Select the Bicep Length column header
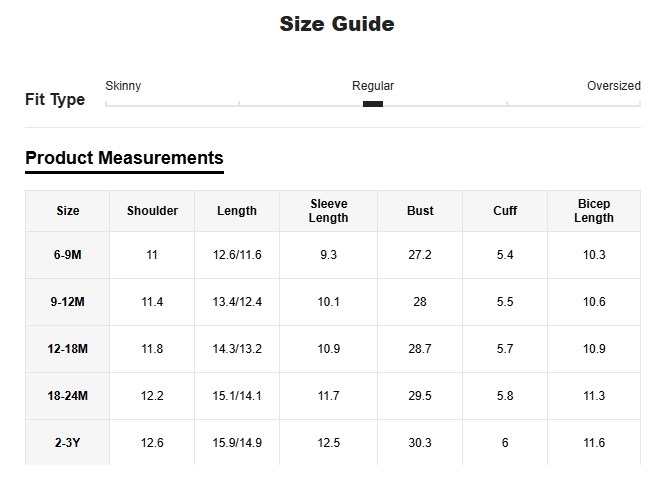 point(594,211)
